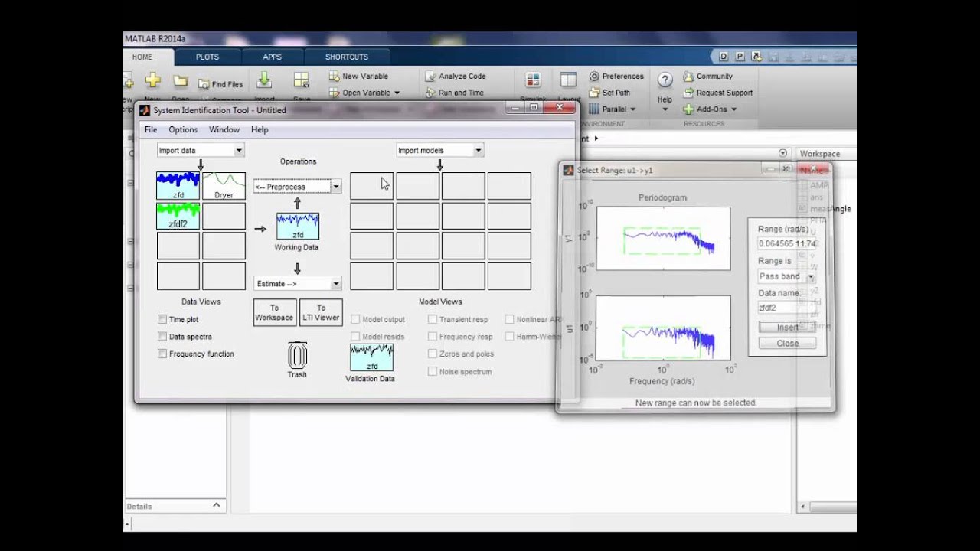This screenshot has width=980, height=551.
Task: Open the Import models dropdown
Action: [x=439, y=151]
